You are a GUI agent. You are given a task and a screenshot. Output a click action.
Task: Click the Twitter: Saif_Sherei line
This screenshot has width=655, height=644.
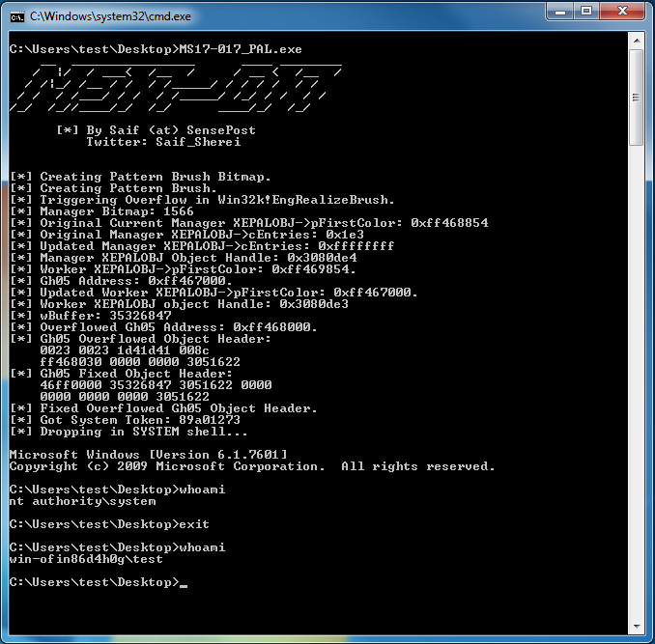[163, 142]
